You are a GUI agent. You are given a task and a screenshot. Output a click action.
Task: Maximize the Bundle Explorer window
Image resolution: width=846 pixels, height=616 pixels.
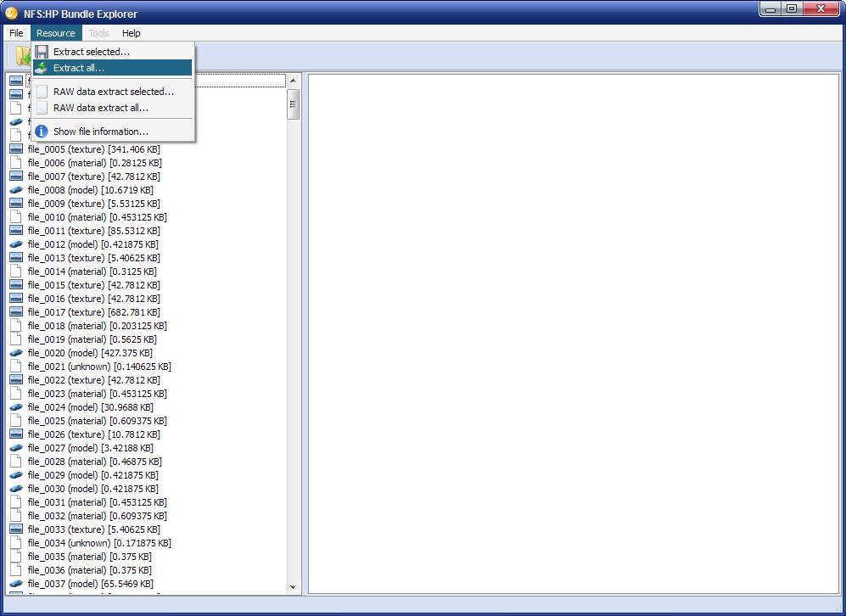pos(792,8)
